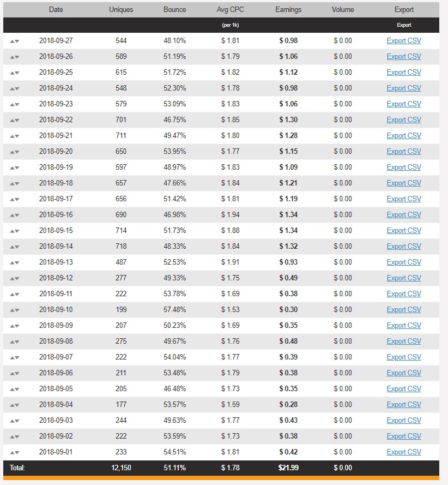Sort by the Uniques column header

[x=121, y=9]
